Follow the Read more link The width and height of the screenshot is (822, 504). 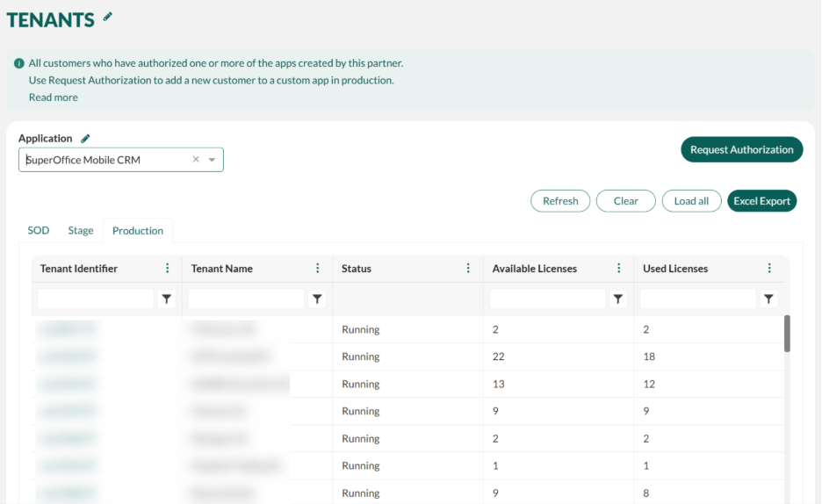click(x=54, y=97)
